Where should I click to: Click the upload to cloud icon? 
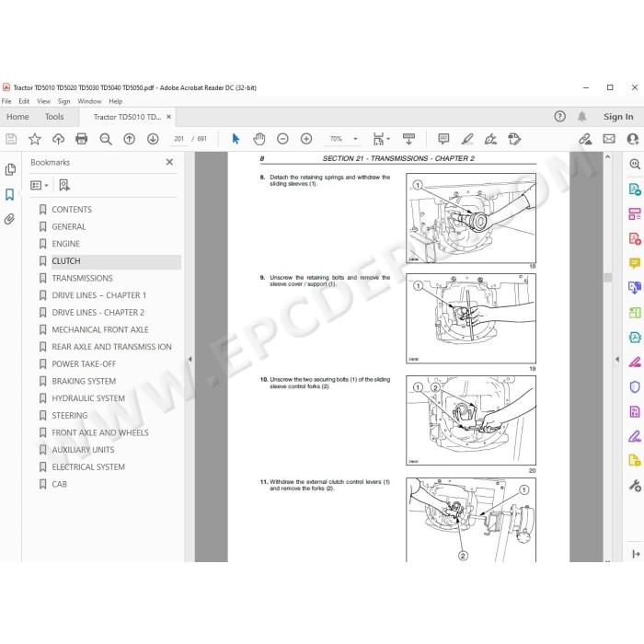point(58,139)
